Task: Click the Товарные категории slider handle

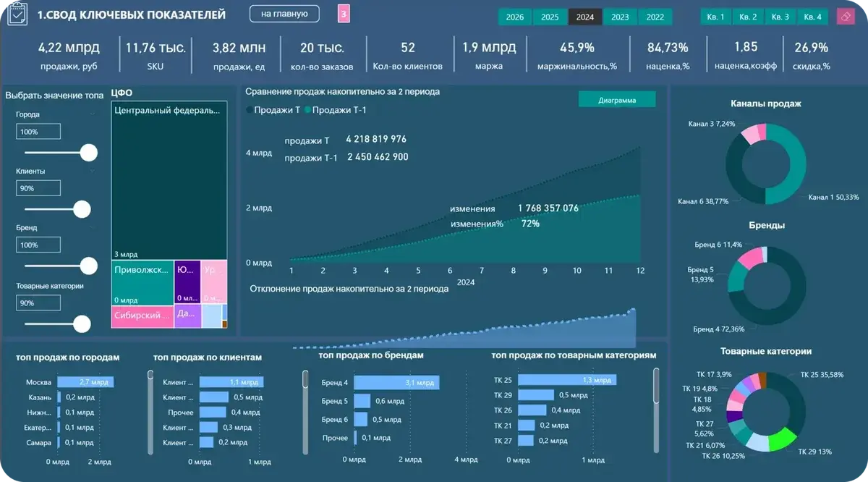Action: point(82,323)
